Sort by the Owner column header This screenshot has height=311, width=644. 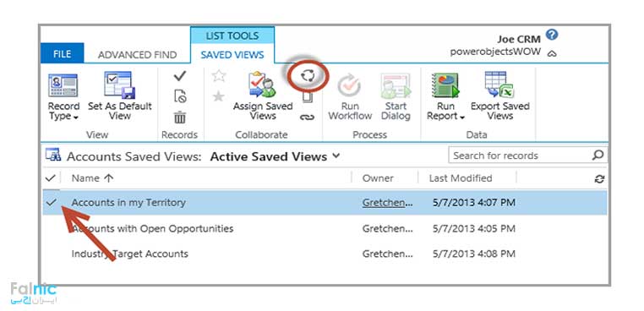coord(378,178)
